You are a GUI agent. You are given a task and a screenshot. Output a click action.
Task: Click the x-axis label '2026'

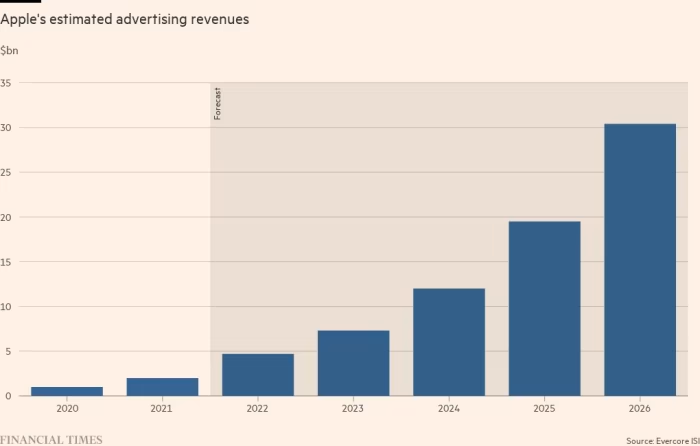click(640, 408)
